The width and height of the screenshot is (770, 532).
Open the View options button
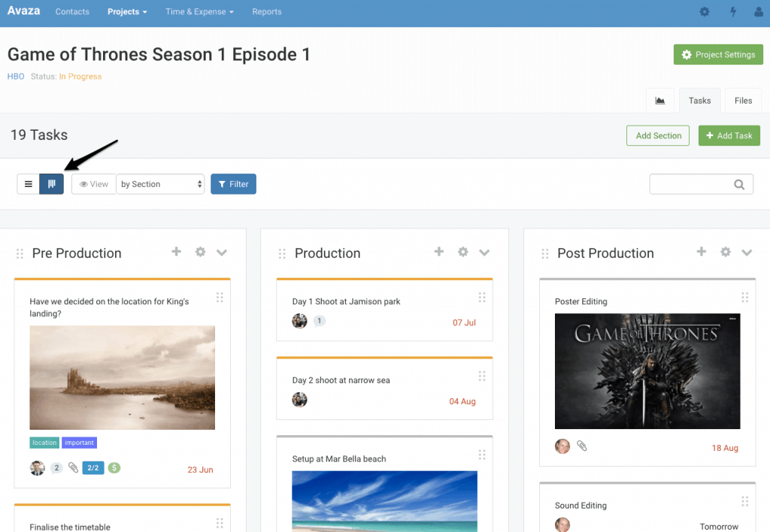[94, 184]
